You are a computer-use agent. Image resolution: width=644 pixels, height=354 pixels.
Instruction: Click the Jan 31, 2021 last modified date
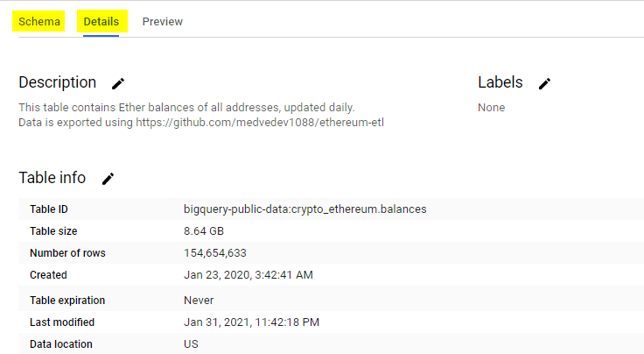[x=251, y=322]
